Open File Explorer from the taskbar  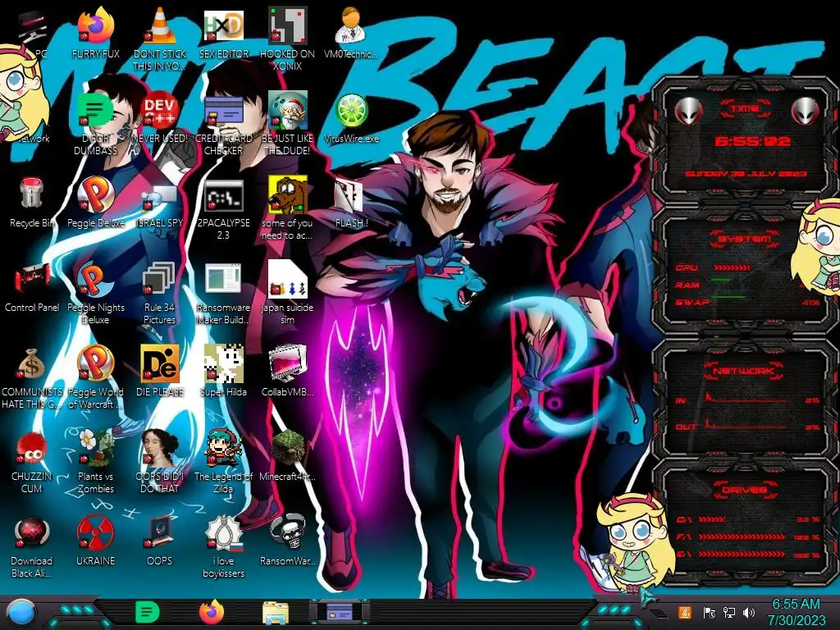point(276,613)
